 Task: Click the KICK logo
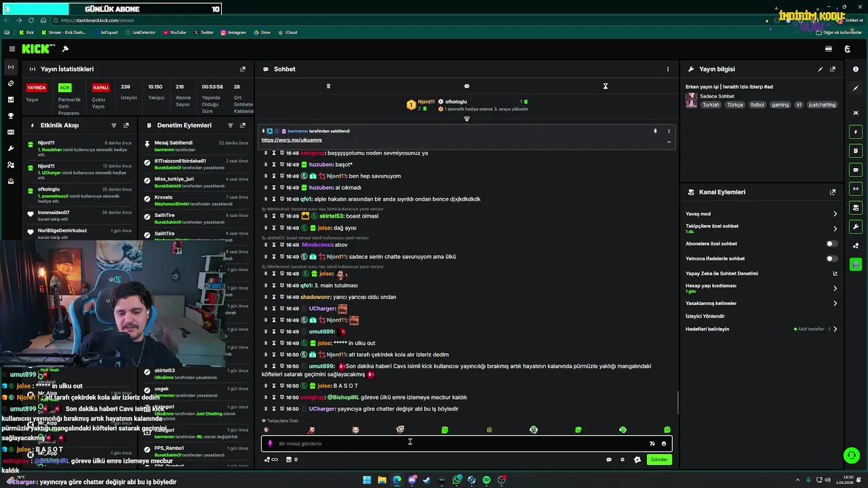tap(37, 49)
